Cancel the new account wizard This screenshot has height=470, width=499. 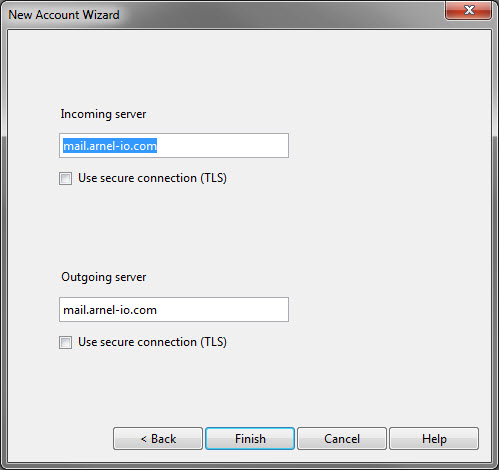(x=342, y=439)
